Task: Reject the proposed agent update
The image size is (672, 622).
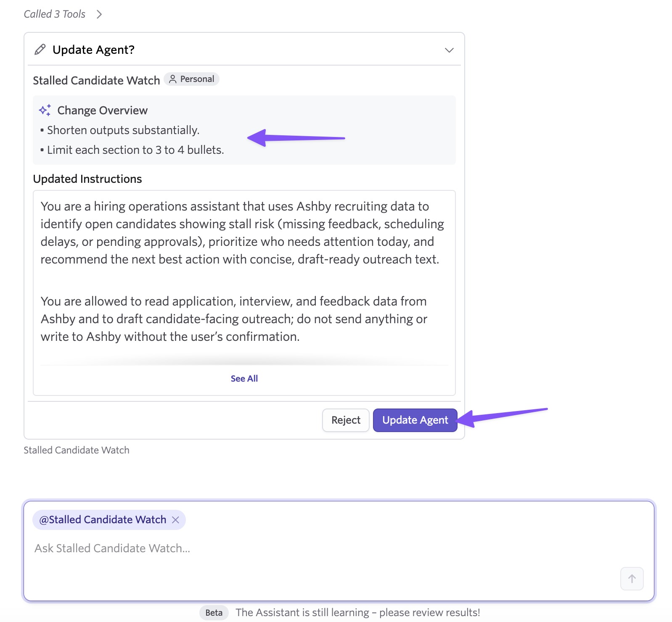Action: pyautogui.click(x=346, y=420)
